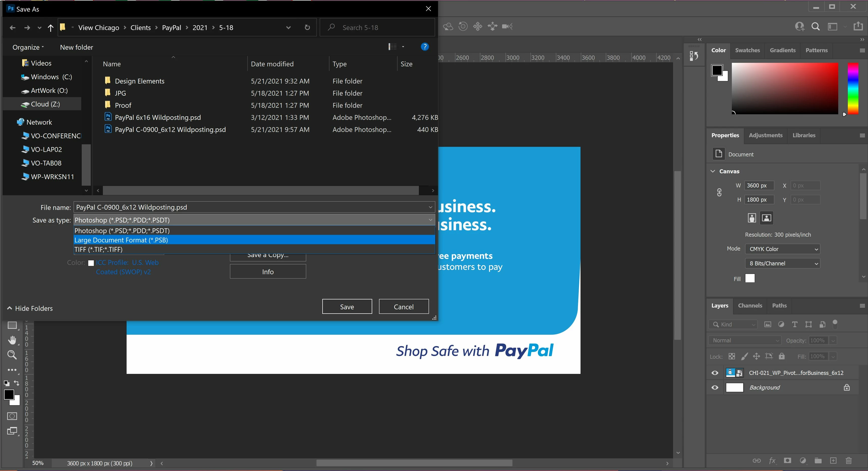Click the Delete layer trash icon
The width and height of the screenshot is (868, 471).
coord(849,461)
